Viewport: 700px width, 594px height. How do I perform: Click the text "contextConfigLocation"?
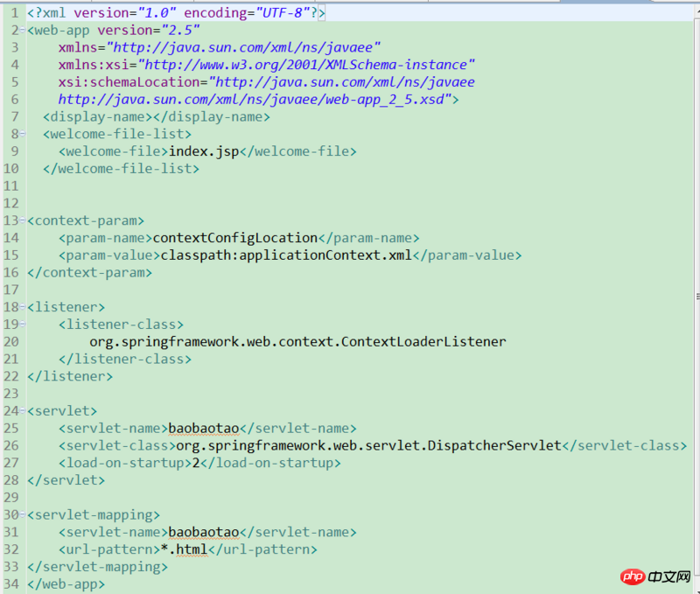point(235,238)
